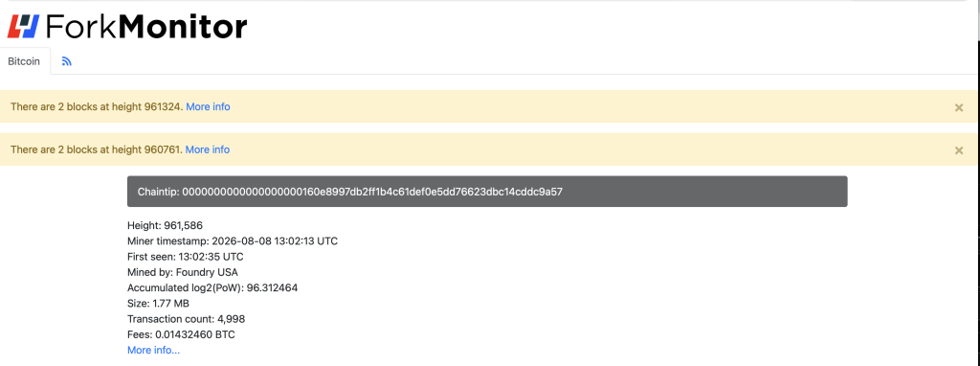980x366 pixels.
Task: Click the Miner timestamp line
Action: [233, 240]
